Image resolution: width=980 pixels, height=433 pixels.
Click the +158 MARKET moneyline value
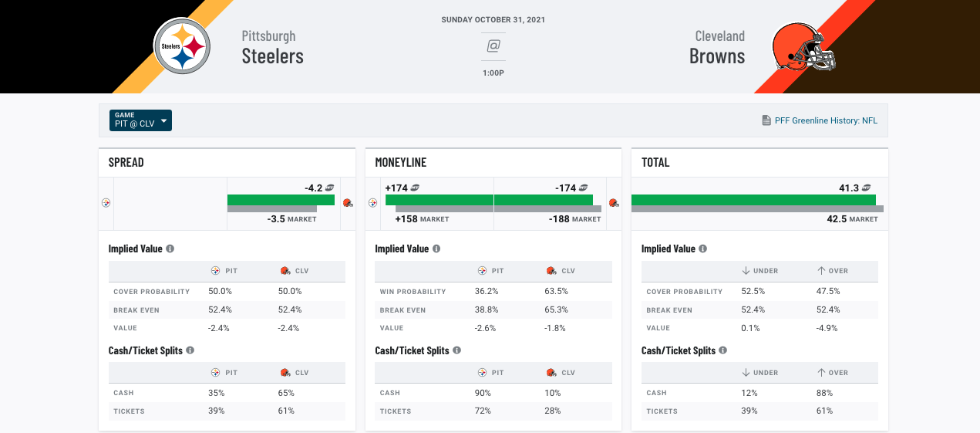point(422,219)
